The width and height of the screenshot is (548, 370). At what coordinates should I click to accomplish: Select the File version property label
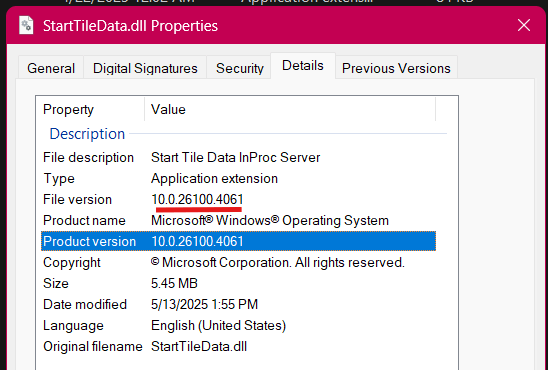77,199
